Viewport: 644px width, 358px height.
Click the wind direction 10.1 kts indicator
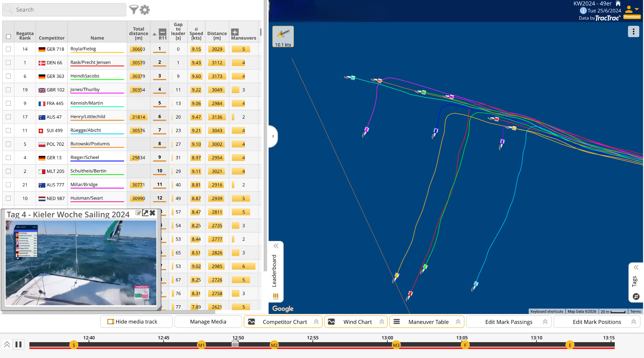283,37
